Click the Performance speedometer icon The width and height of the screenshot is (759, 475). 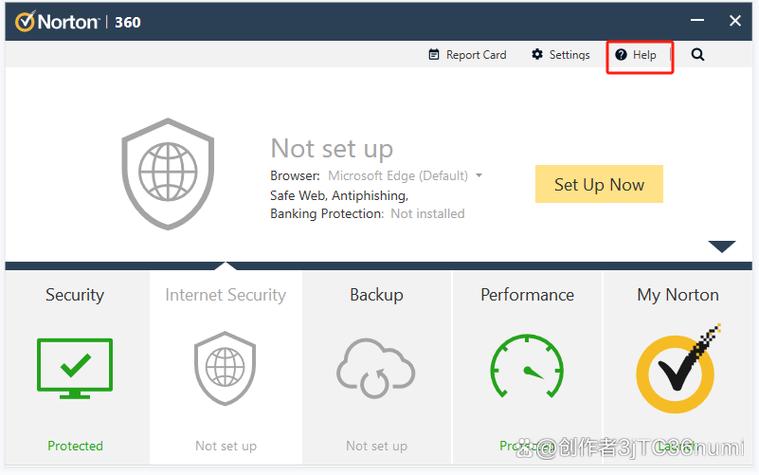(x=527, y=368)
